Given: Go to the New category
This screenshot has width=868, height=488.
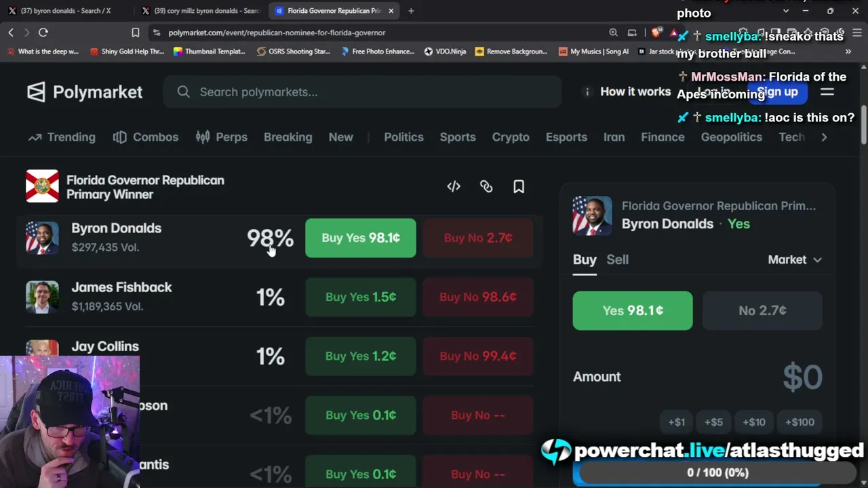Looking at the screenshot, I should point(341,137).
